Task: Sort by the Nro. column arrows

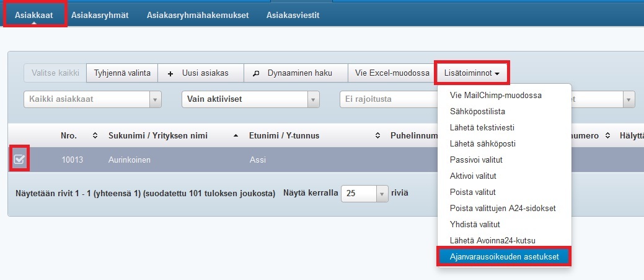Action: coord(95,135)
